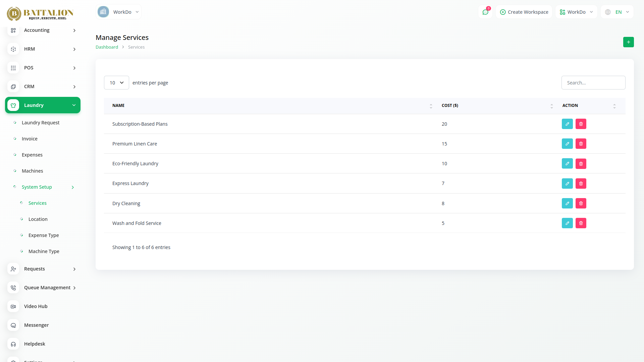
Task: Edit the Subscription-Based Plans service
Action: coord(567,124)
